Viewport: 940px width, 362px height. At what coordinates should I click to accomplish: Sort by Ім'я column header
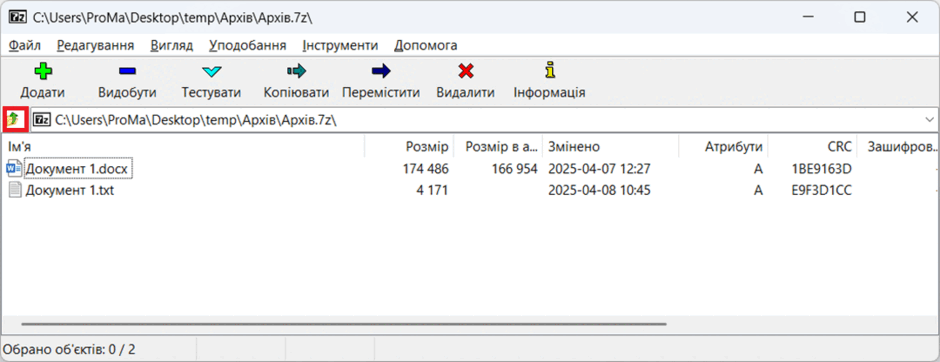[x=183, y=147]
